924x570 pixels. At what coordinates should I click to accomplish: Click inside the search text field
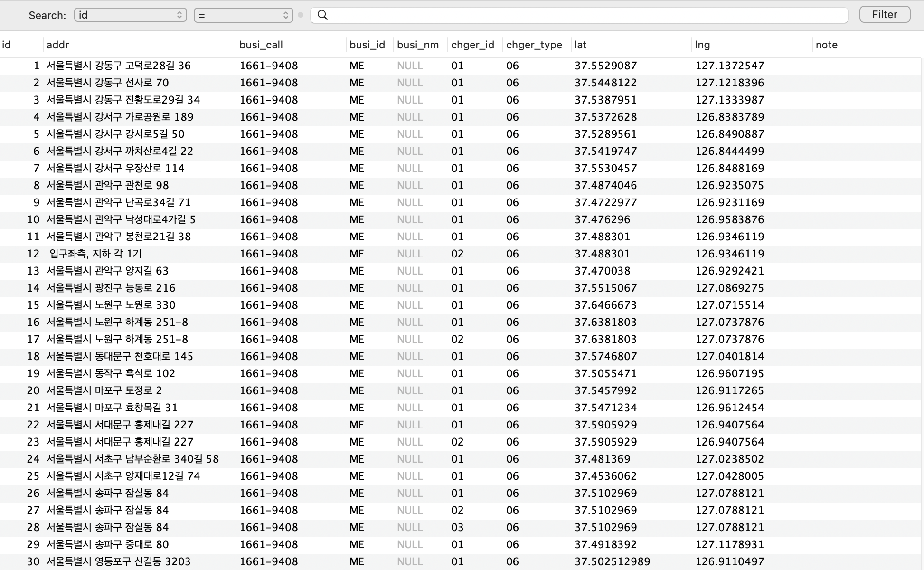pyautogui.click(x=584, y=15)
